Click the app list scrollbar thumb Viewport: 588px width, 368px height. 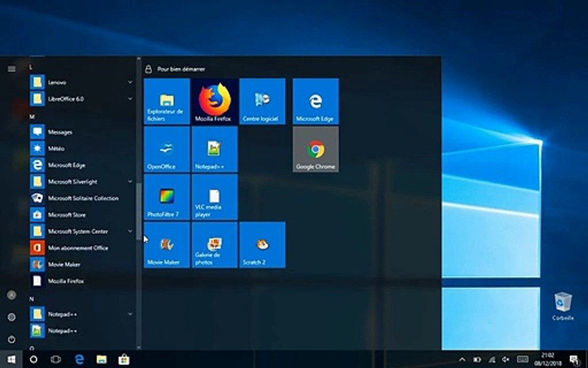[139, 211]
